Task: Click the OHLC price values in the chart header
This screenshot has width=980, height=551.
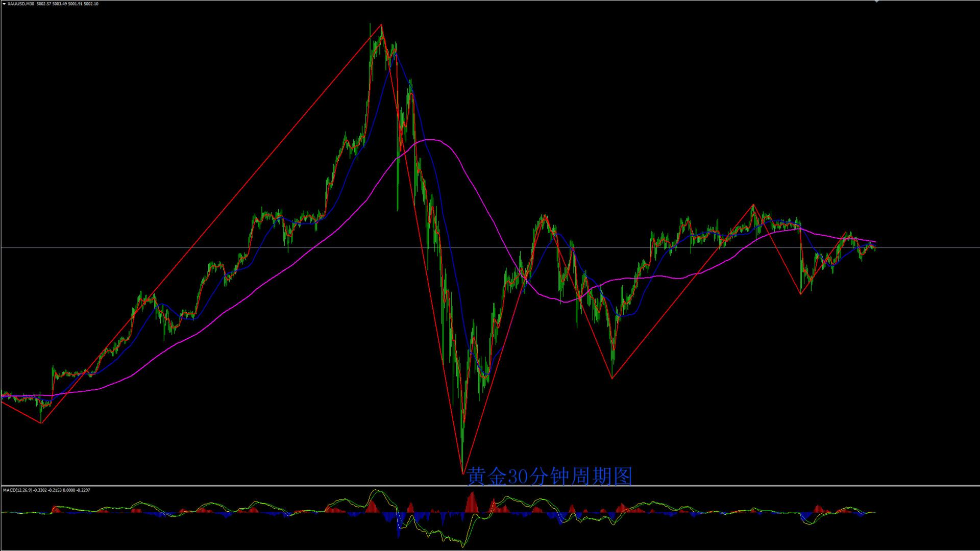Action: pos(67,4)
